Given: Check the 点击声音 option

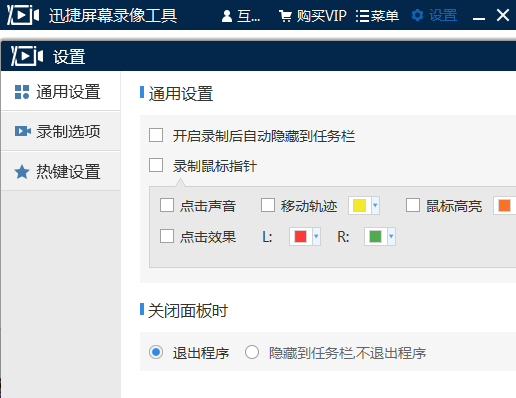Looking at the screenshot, I should [x=167, y=205].
